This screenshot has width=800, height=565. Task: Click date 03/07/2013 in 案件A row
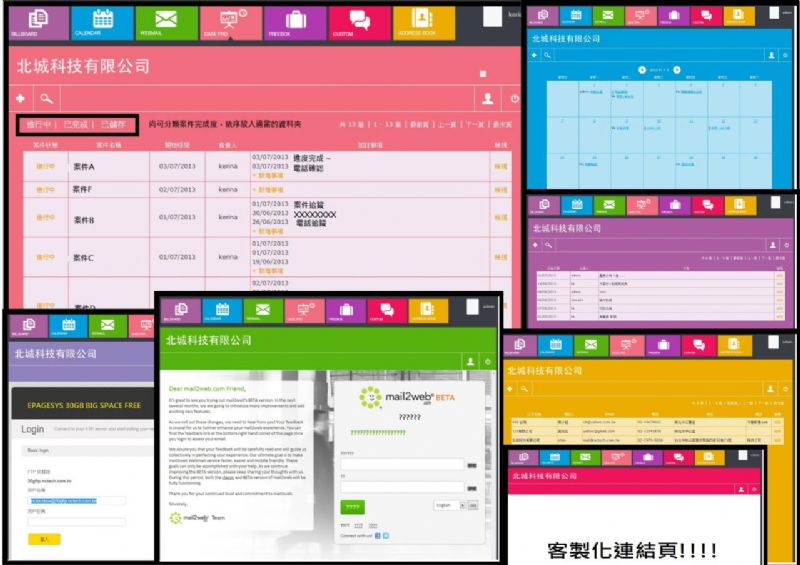177,166
